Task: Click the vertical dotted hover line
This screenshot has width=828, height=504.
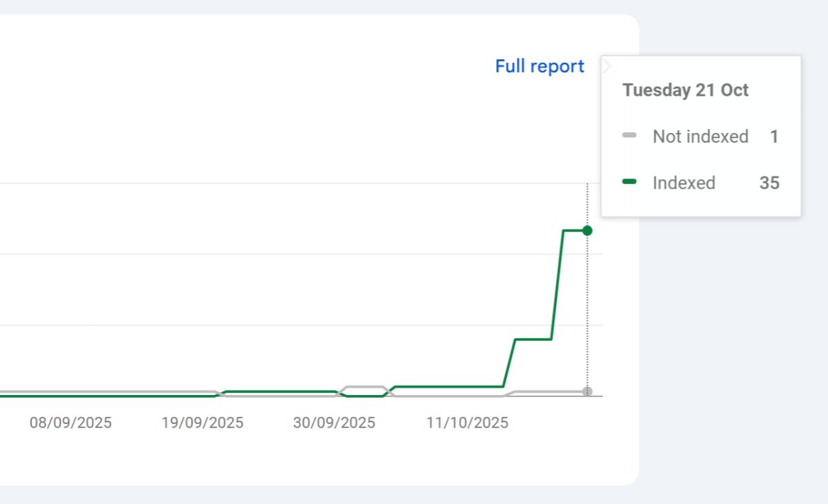Action: click(x=587, y=310)
